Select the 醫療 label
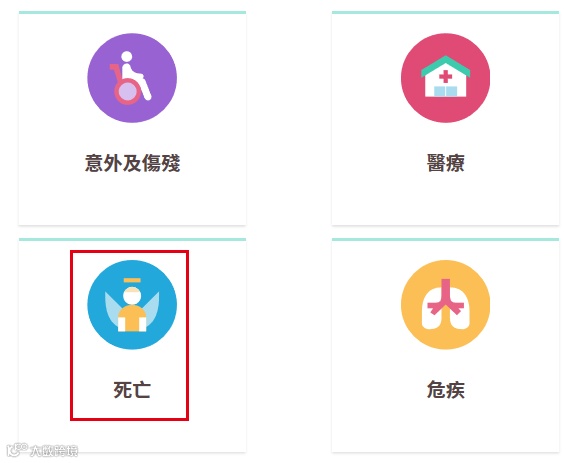Image resolution: width=585 pixels, height=463 pixels. point(445,163)
